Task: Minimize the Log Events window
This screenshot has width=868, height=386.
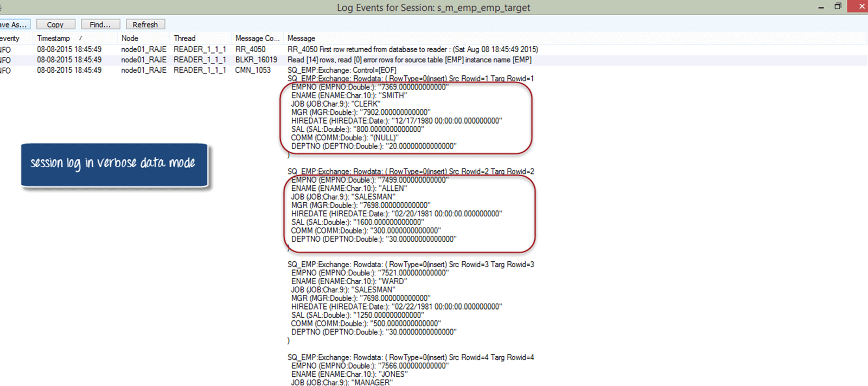Action: [x=821, y=7]
